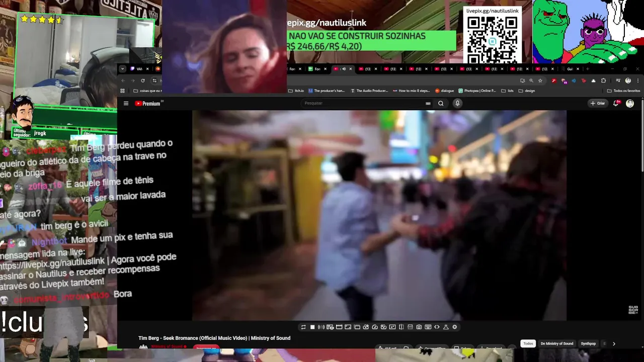Viewport: 644px width, 362px height.
Task: Click the Pesquisar search field
Action: [x=362, y=103]
